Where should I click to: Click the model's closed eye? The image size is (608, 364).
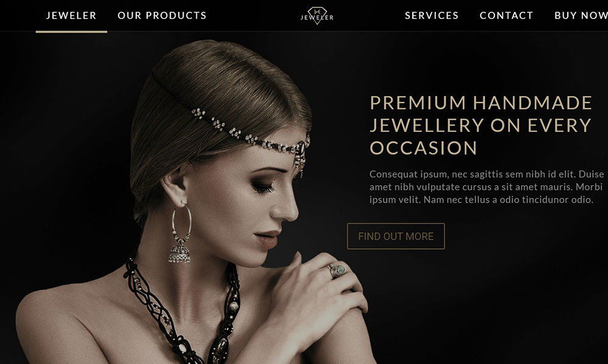coord(264,188)
